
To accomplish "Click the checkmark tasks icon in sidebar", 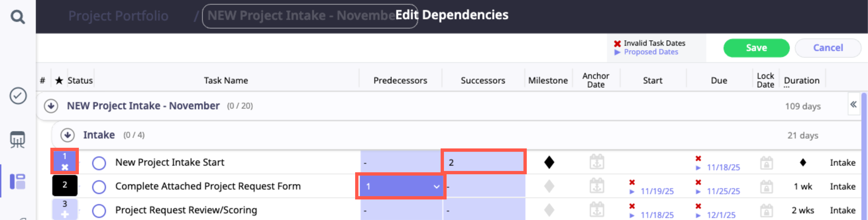I will tap(18, 96).
